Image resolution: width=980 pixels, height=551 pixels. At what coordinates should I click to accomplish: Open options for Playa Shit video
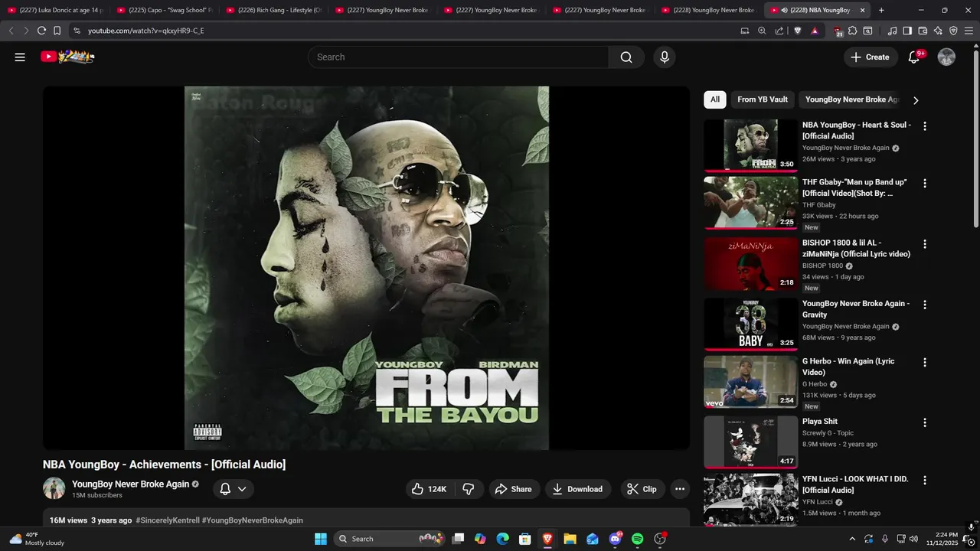point(925,422)
